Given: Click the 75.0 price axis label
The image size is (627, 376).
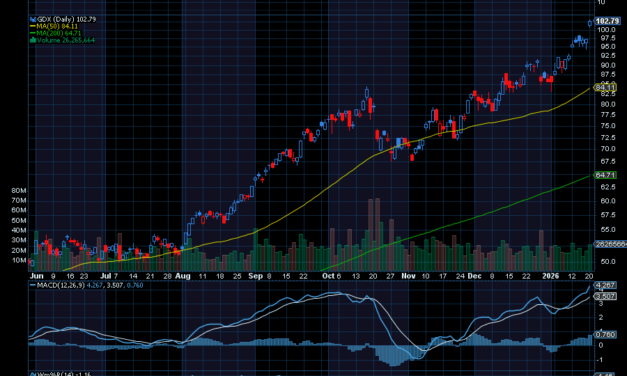Looking at the screenshot, I should coord(608,126).
